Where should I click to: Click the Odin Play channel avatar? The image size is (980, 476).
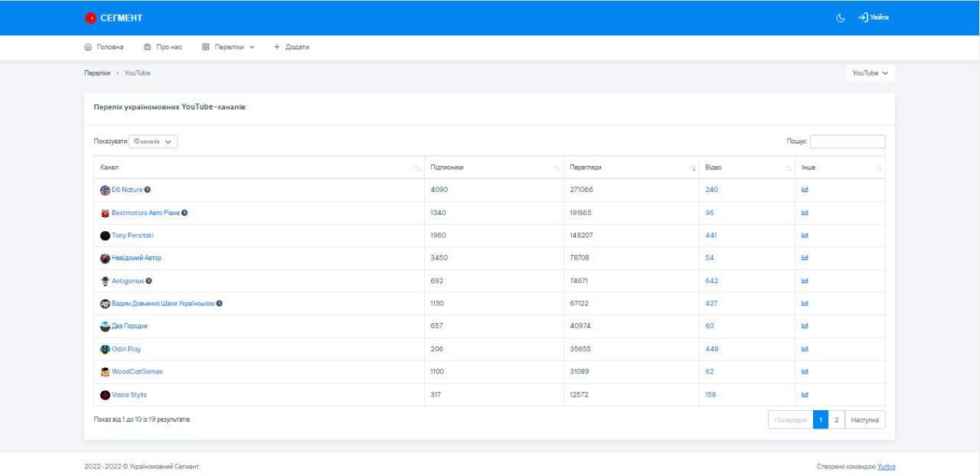tap(105, 349)
